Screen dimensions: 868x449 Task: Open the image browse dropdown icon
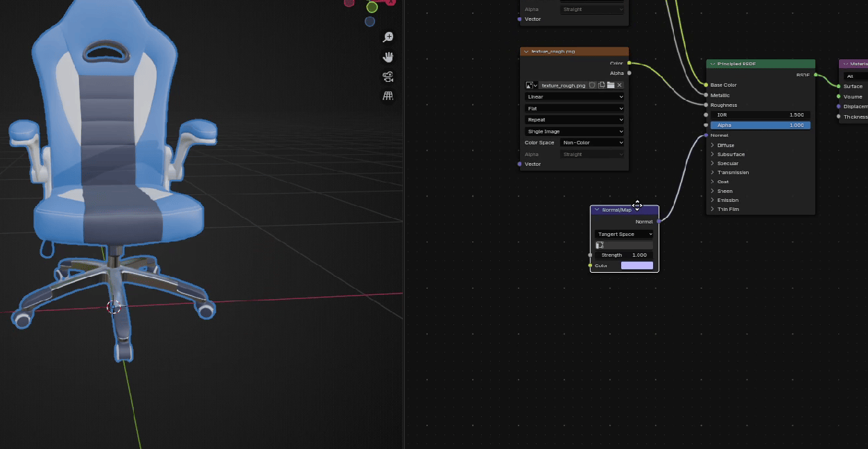tap(532, 85)
